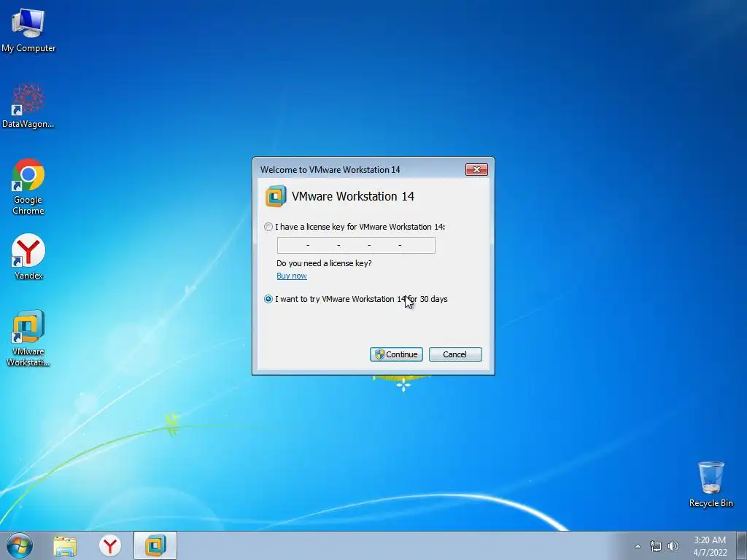The image size is (747, 560).
Task: Cancel the VMware welcome dialog
Action: click(x=455, y=354)
